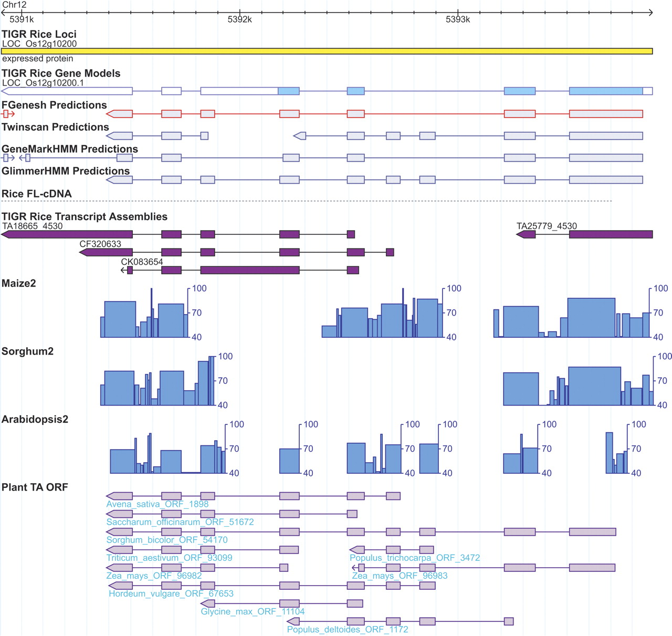Open the Twinscan Predictions track title
This screenshot has width=672, height=636.
(x=55, y=127)
